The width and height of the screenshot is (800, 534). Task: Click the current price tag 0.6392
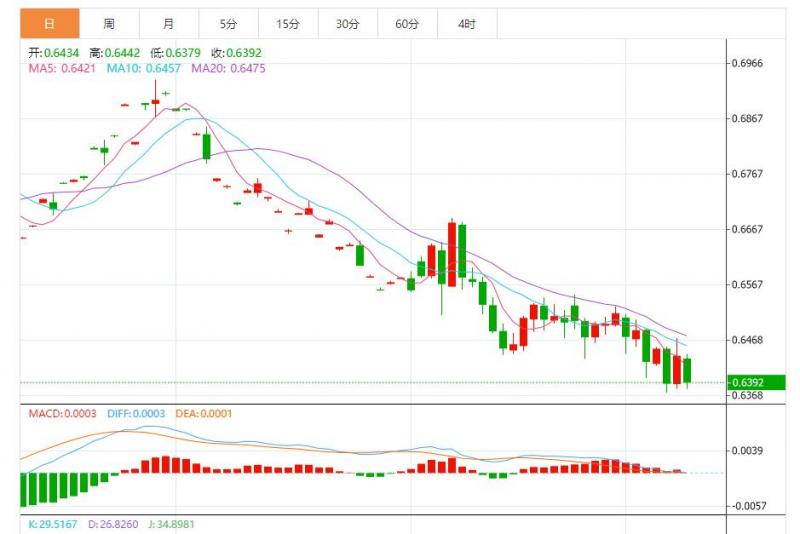pos(756,383)
